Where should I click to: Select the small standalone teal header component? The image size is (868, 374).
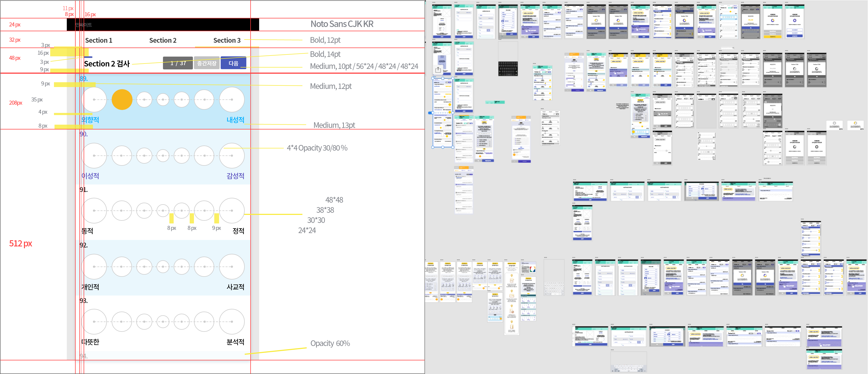[495, 102]
